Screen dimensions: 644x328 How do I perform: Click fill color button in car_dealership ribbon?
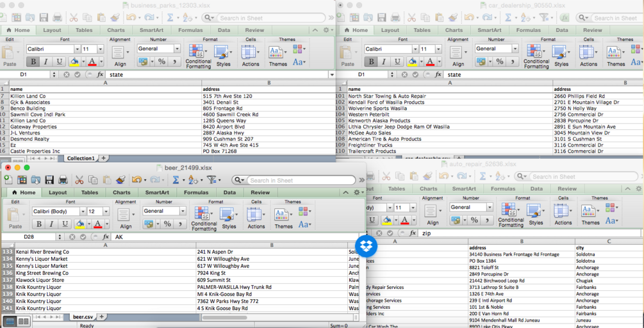(x=412, y=61)
